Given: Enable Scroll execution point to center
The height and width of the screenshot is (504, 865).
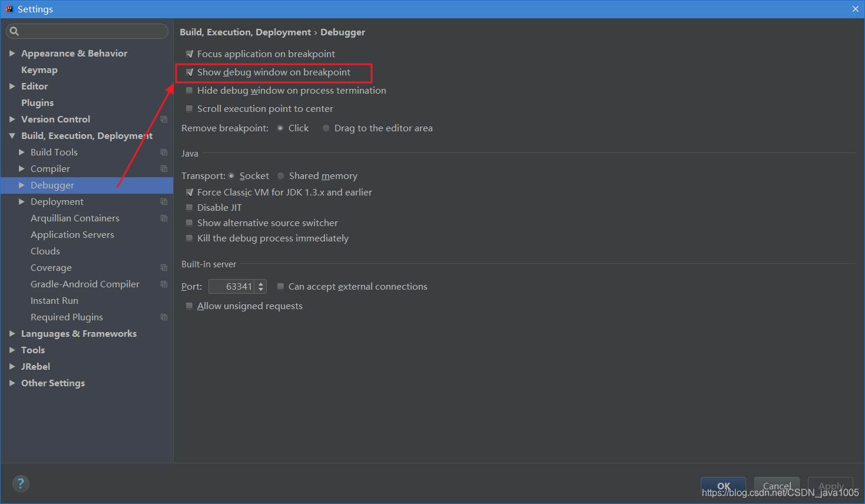Looking at the screenshot, I should (x=189, y=109).
